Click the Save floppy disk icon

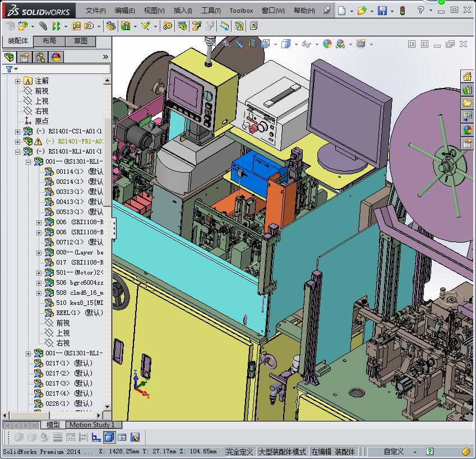point(382,11)
